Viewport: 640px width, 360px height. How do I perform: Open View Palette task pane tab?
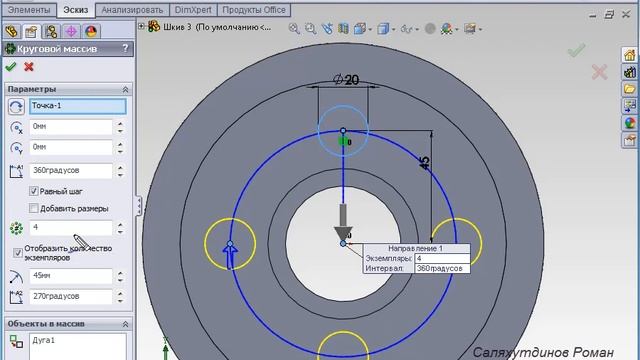(x=630, y=106)
